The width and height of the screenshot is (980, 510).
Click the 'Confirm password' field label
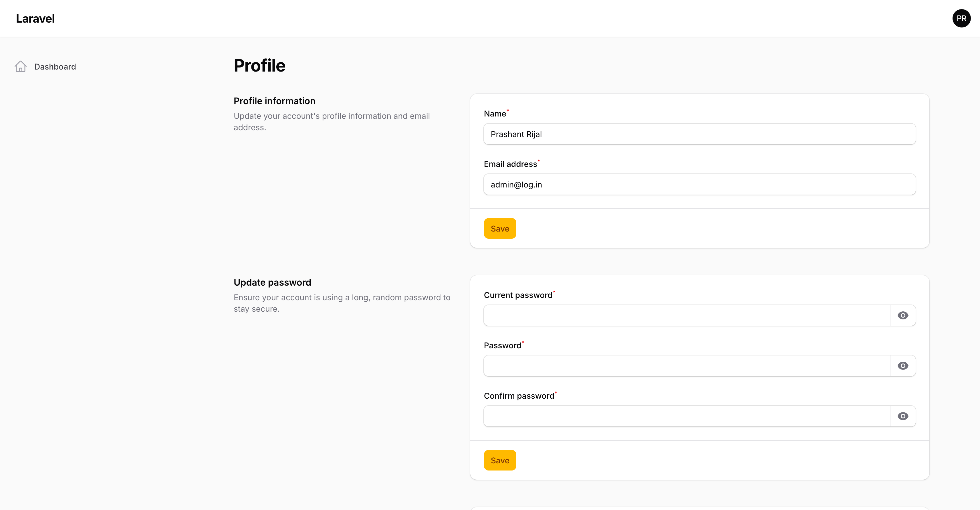coord(519,396)
